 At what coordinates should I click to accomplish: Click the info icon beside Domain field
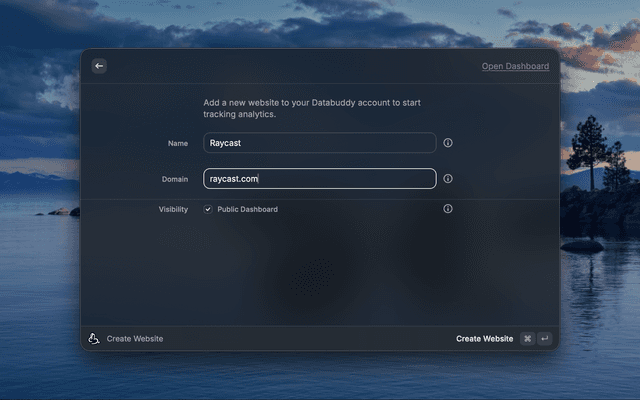point(448,179)
